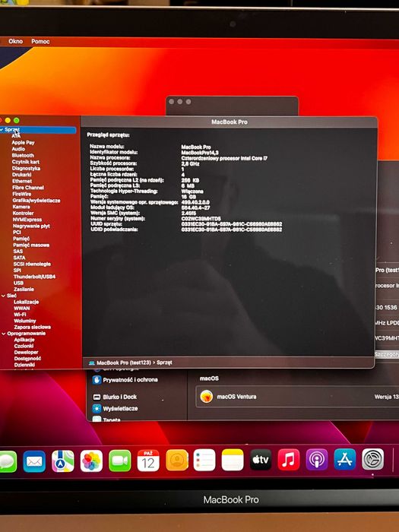This screenshot has width=399, height=532.
Task: Select Apple Pay in the sidebar
Action: (x=23, y=143)
